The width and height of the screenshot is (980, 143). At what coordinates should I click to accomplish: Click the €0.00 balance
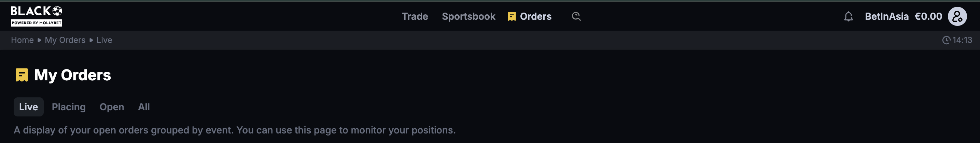pos(928,16)
